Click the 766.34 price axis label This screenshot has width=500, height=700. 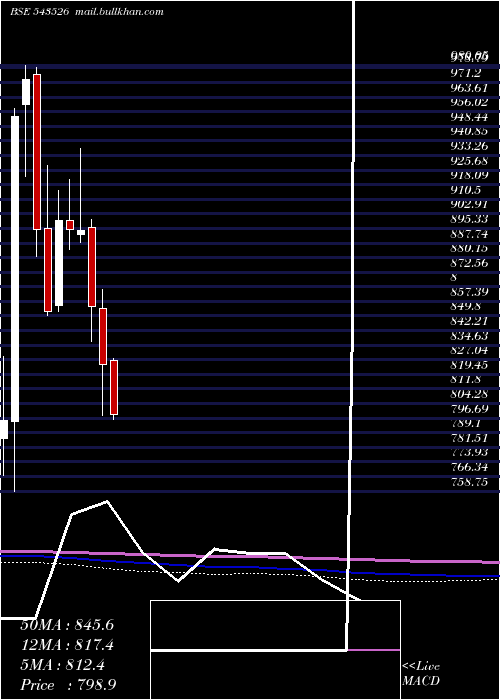[469, 467]
